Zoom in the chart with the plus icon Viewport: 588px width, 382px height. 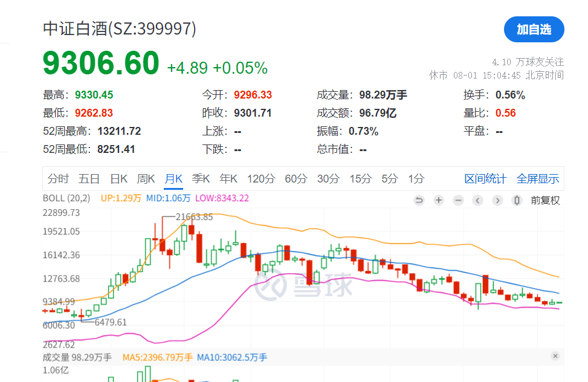pos(438,201)
